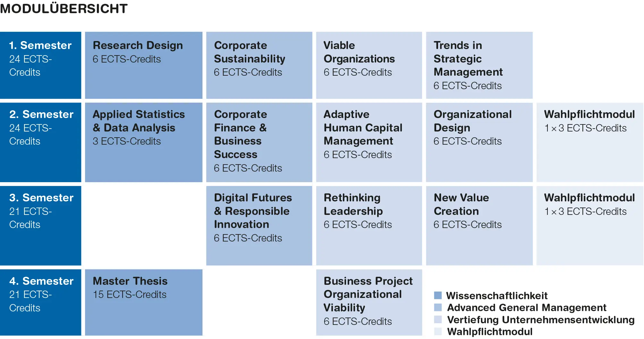The image size is (644, 339).
Task: Select the 1. Semester row header
Action: (40, 65)
